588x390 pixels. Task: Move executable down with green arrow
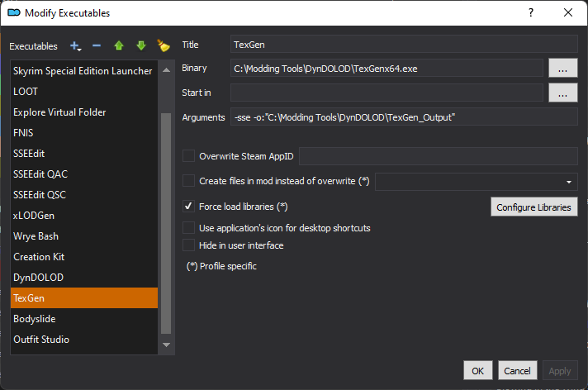coord(140,46)
